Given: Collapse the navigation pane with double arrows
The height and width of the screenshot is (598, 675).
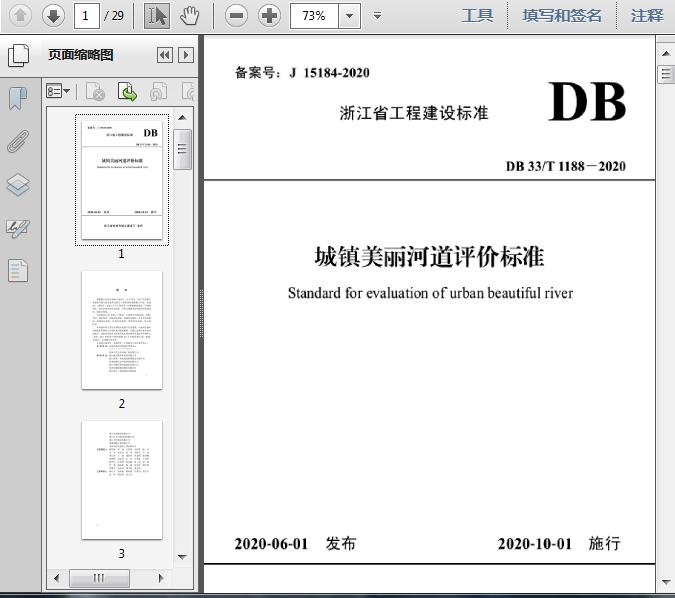Looking at the screenshot, I should point(165,55).
